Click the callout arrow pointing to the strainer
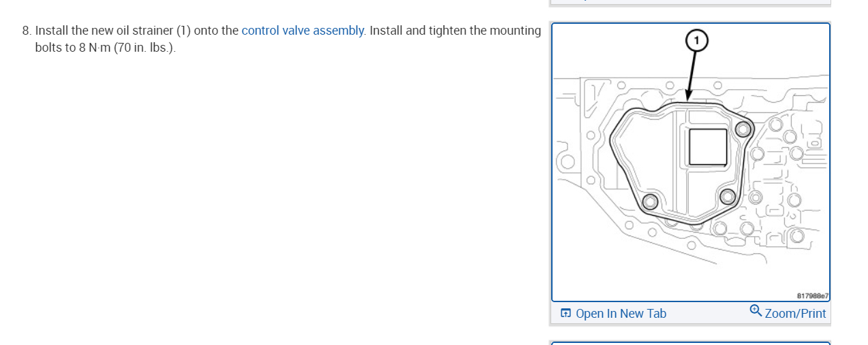 [692, 75]
